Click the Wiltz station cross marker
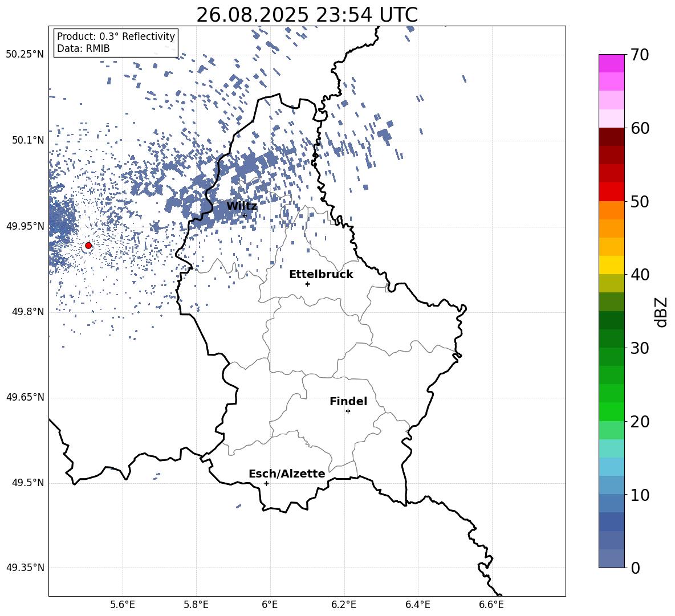The image size is (675, 616). [x=245, y=215]
